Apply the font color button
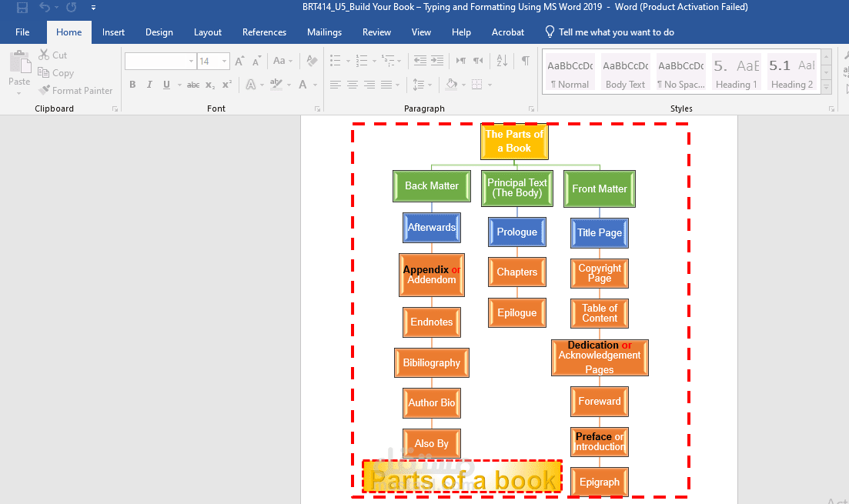 pyautogui.click(x=302, y=85)
